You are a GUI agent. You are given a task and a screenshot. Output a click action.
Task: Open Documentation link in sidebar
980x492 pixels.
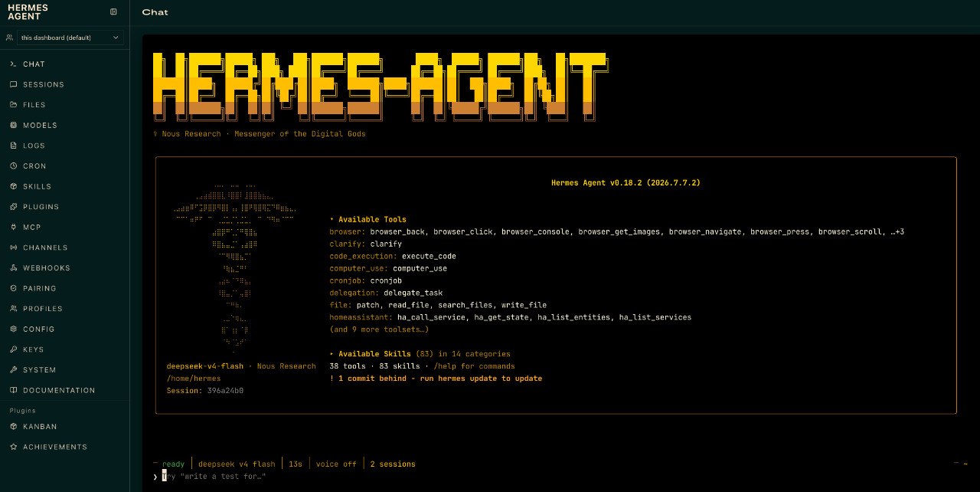pos(65,390)
